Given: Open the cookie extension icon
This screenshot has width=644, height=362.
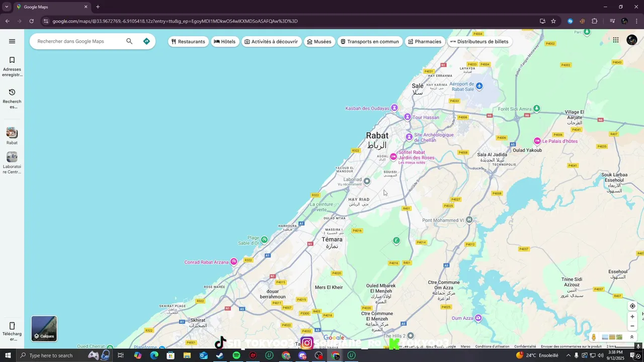Looking at the screenshot, I should coord(582,21).
